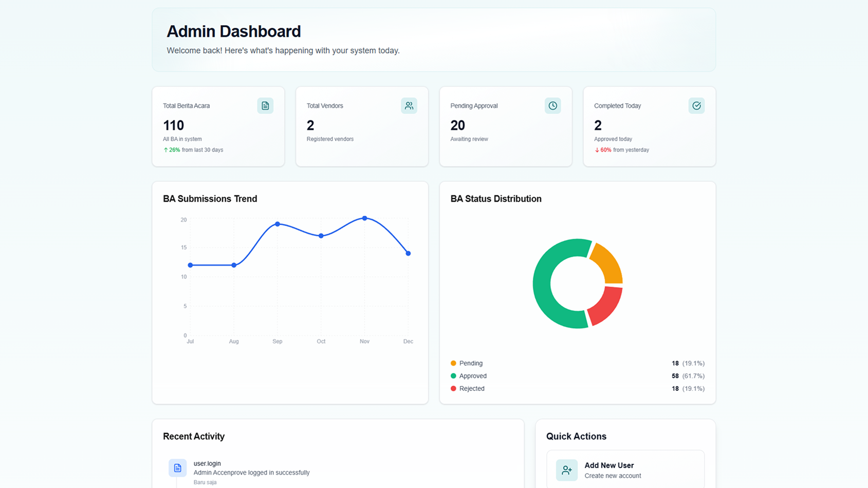
Task: Click the document icon beside user.login activity
Action: (177, 468)
